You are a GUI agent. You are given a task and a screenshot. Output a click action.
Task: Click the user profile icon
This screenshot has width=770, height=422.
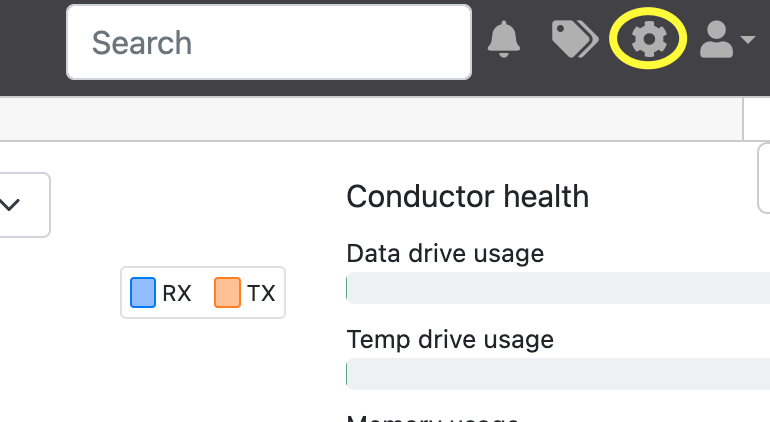pyautogui.click(x=717, y=40)
